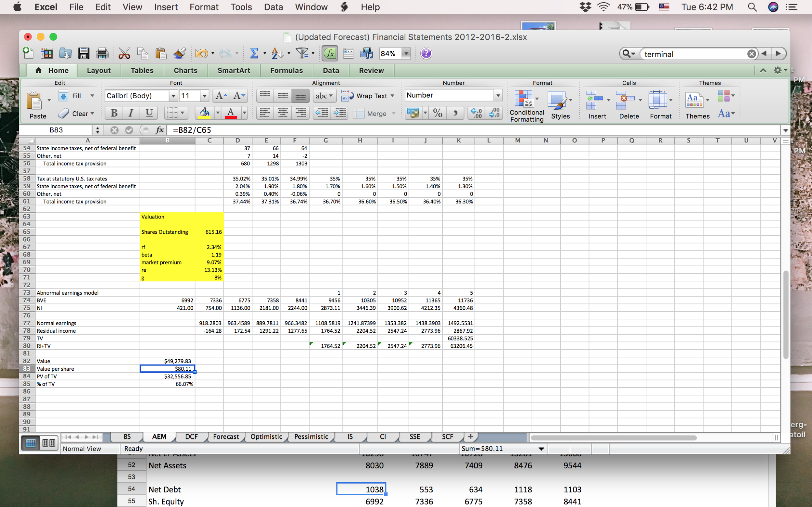Expand the Number format dropdown

[498, 95]
